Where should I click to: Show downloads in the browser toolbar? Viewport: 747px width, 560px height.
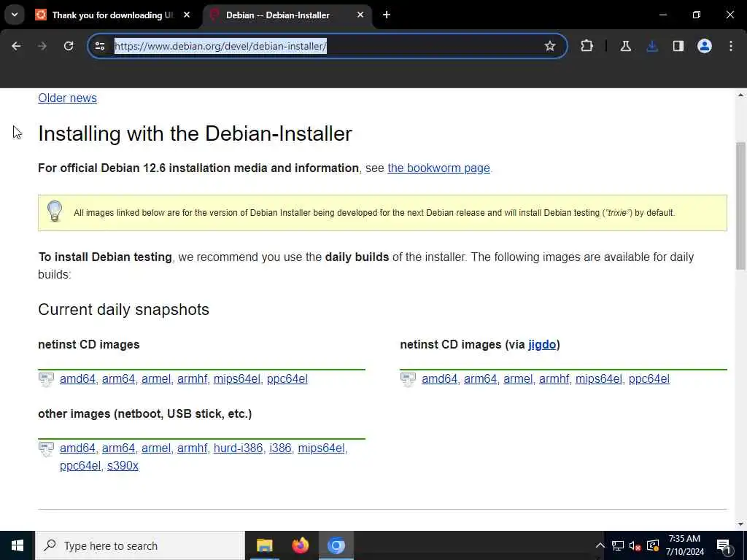[652, 46]
